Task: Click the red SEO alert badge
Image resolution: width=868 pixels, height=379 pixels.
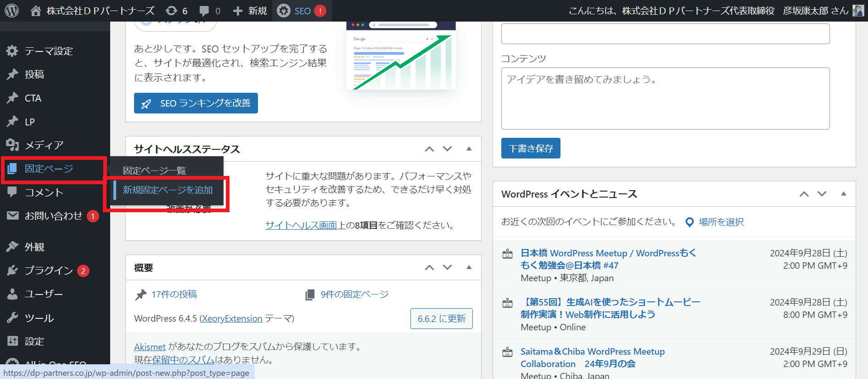Action: pos(320,11)
